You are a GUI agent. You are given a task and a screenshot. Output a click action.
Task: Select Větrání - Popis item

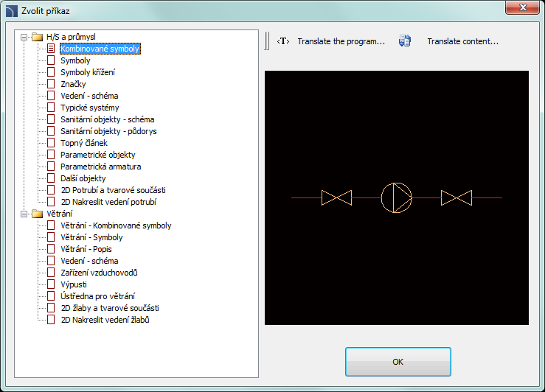(x=86, y=249)
